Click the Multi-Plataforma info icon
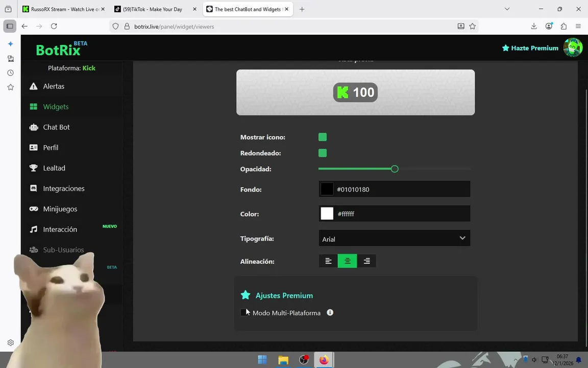The height and width of the screenshot is (368, 588). [x=330, y=312]
